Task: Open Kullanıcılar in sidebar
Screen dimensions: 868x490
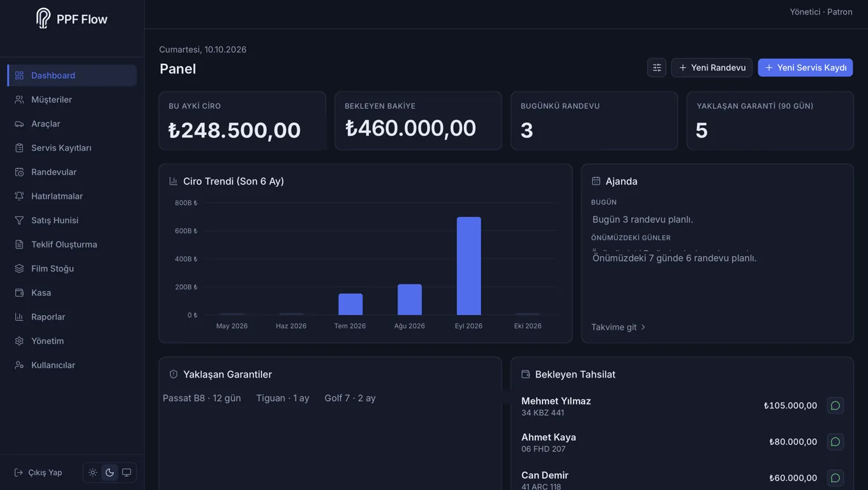Action: (x=72, y=365)
